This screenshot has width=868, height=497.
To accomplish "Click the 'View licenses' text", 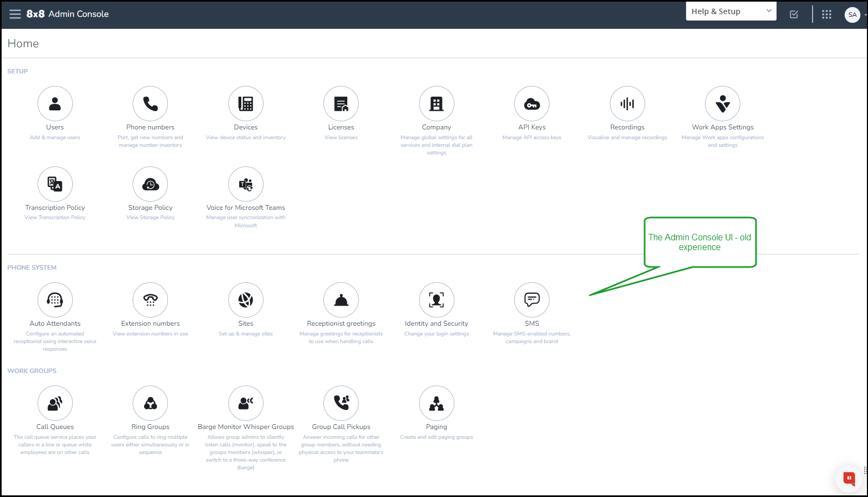I will pyautogui.click(x=341, y=138).
